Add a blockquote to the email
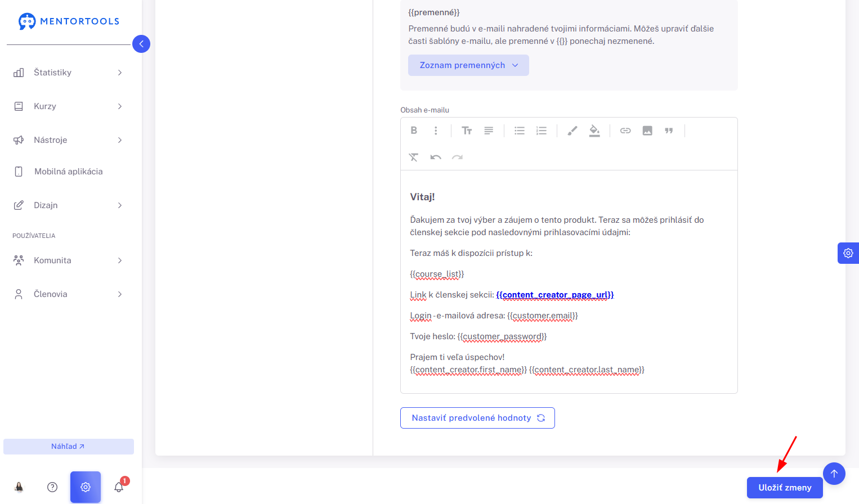859x504 pixels. coord(669,130)
